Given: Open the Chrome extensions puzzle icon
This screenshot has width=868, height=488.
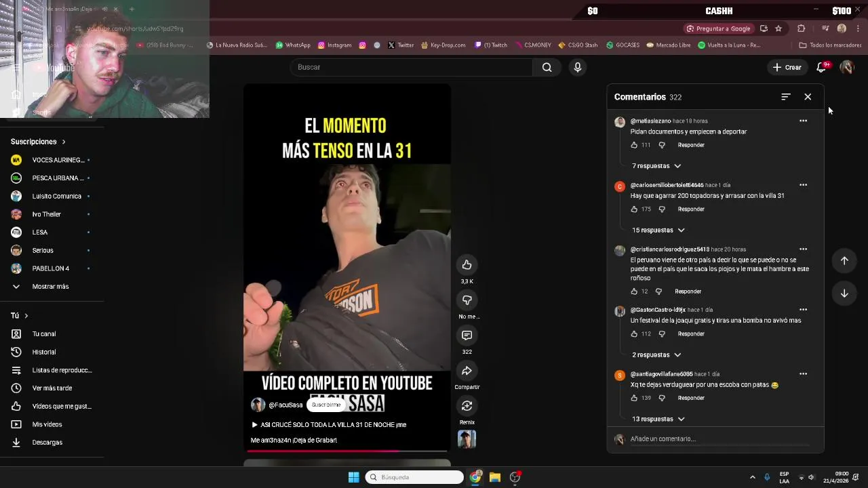Looking at the screenshot, I should [801, 28].
